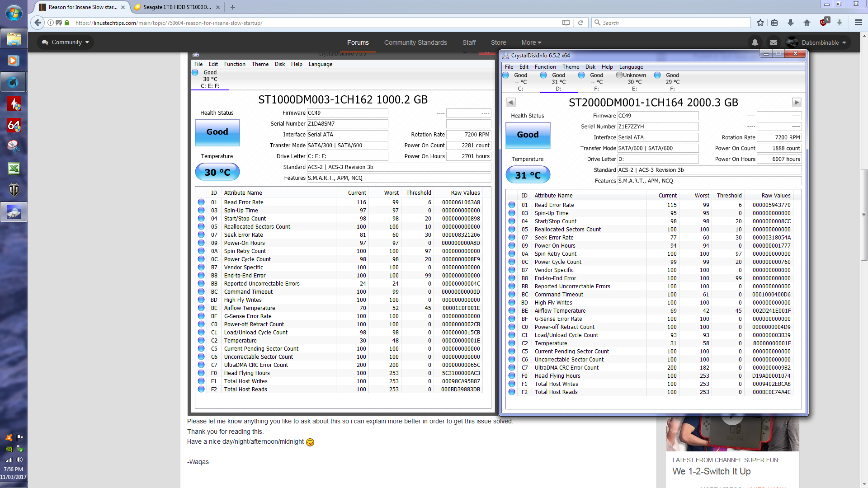
Task: Select the Unknown E: disk indicator
Action: 634,82
